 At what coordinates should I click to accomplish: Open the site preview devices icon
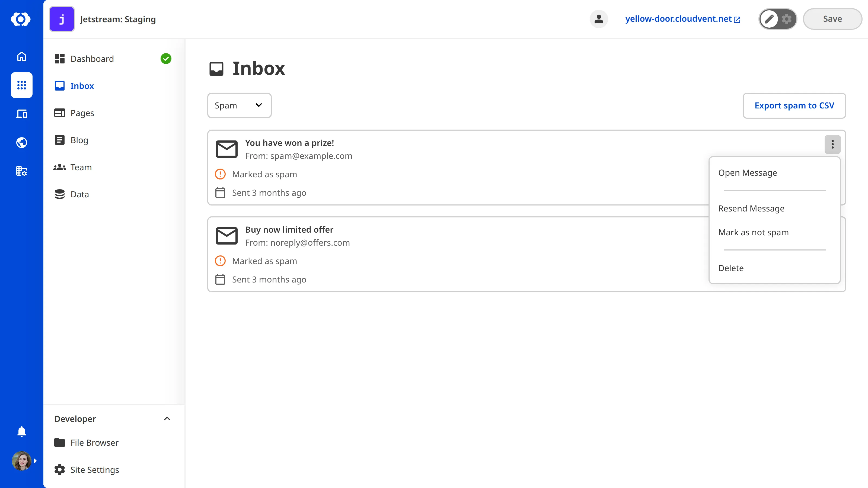[x=22, y=114]
